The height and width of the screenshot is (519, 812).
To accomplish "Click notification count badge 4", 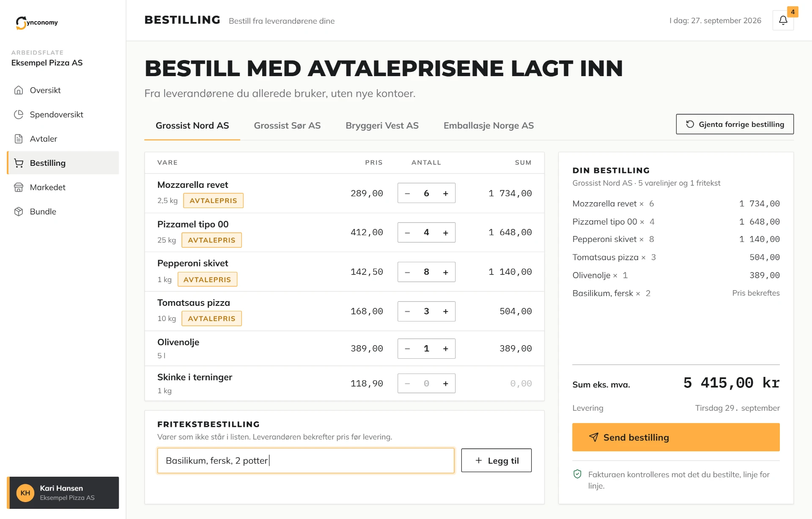I will pyautogui.click(x=793, y=12).
